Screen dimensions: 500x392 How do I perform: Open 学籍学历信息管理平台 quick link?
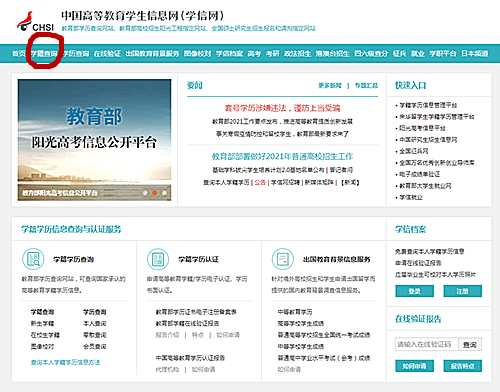428,105
